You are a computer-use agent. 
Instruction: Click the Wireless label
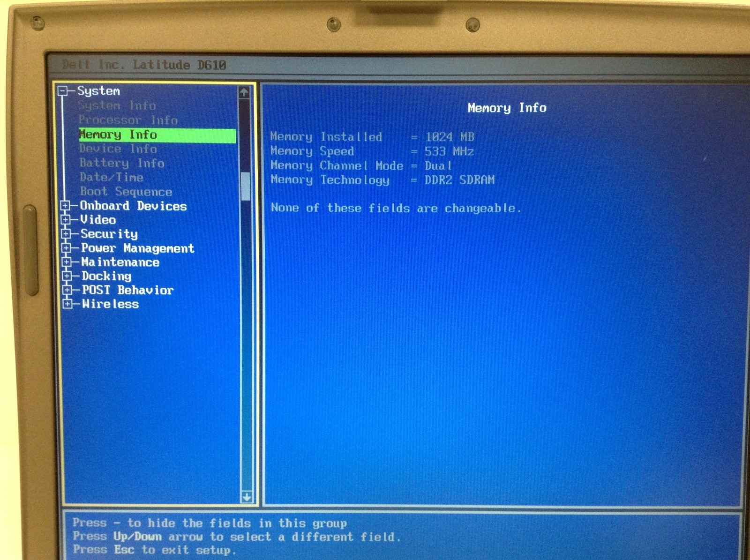point(111,304)
